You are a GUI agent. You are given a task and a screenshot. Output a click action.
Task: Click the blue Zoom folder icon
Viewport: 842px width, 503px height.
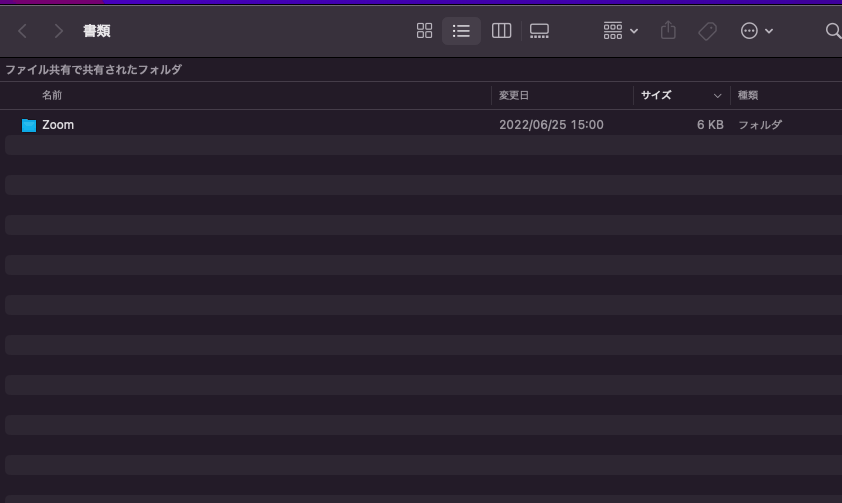29,125
